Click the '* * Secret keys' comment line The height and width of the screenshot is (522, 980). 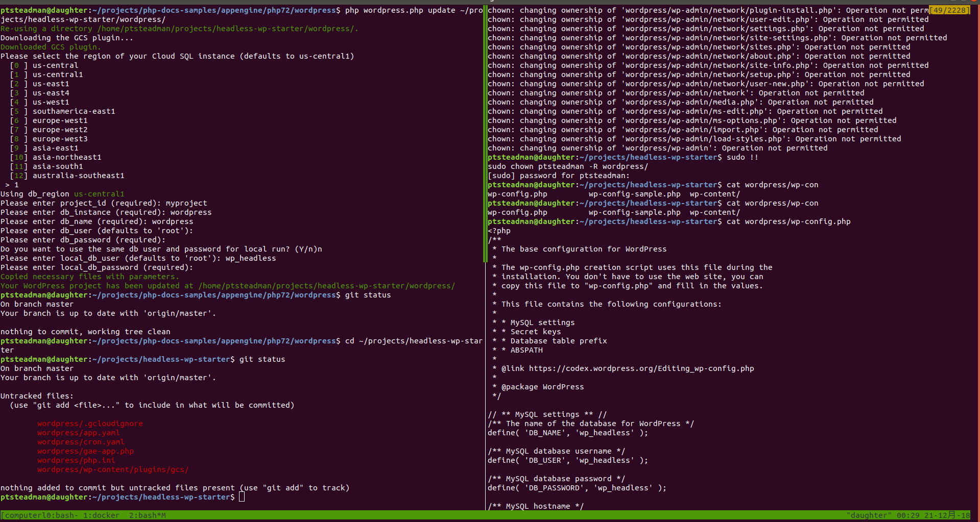coord(527,332)
